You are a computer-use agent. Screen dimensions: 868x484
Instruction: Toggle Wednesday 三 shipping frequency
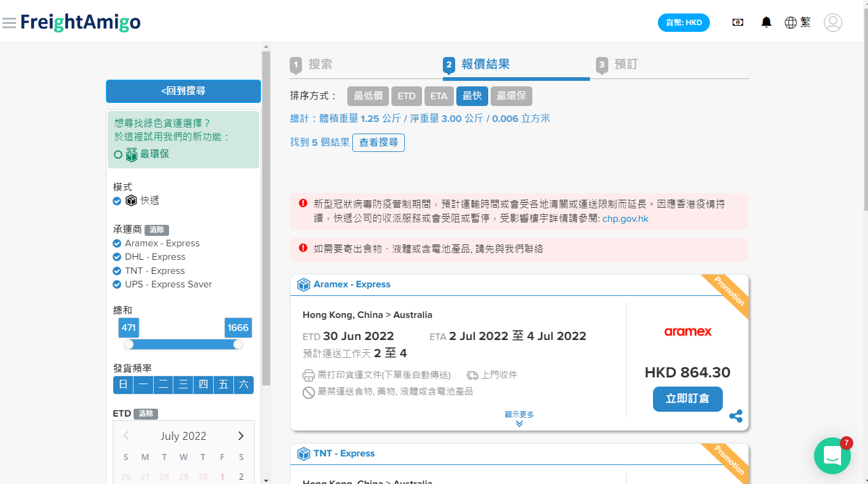point(183,385)
